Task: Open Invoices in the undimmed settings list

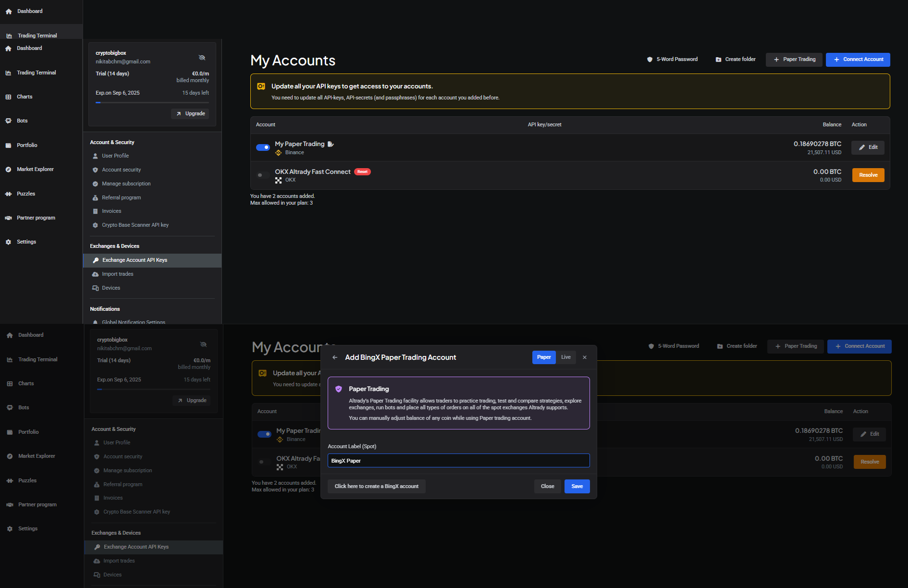Action: [x=107, y=211]
